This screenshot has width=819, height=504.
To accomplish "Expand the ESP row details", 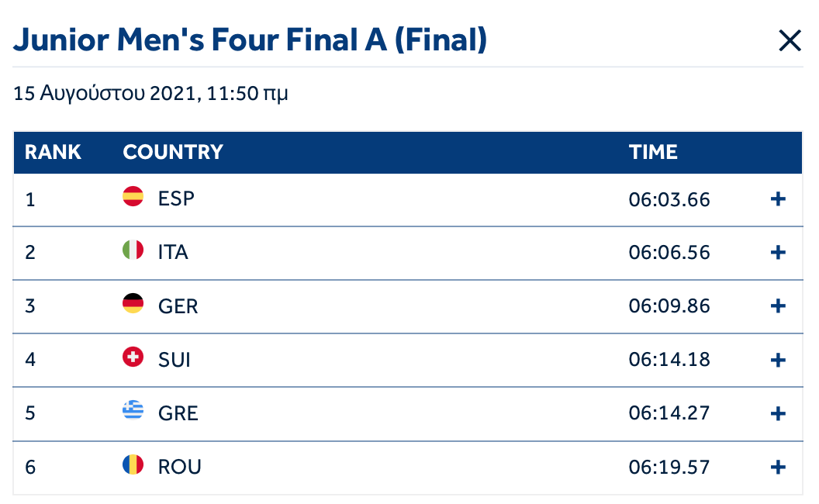I will click(x=778, y=199).
